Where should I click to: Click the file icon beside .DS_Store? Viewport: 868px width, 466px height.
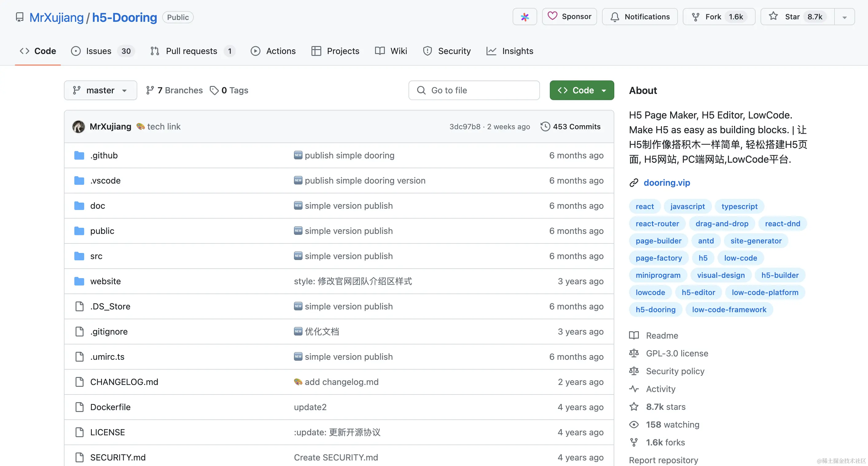[79, 306]
